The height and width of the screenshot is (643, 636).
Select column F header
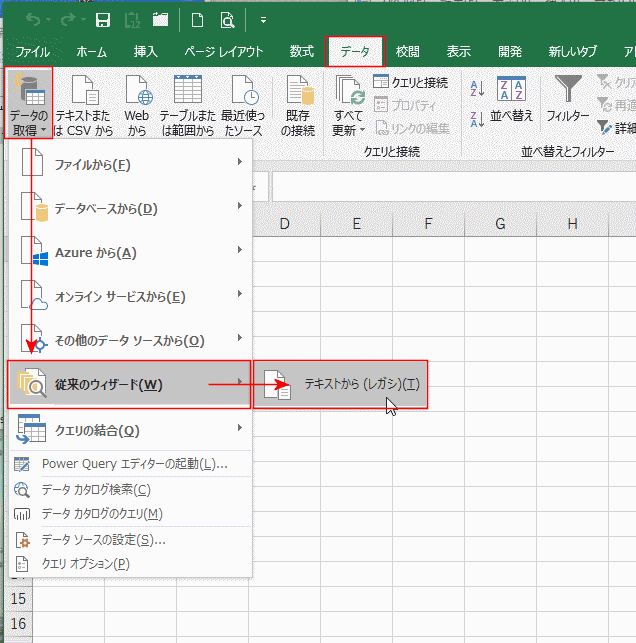click(428, 224)
